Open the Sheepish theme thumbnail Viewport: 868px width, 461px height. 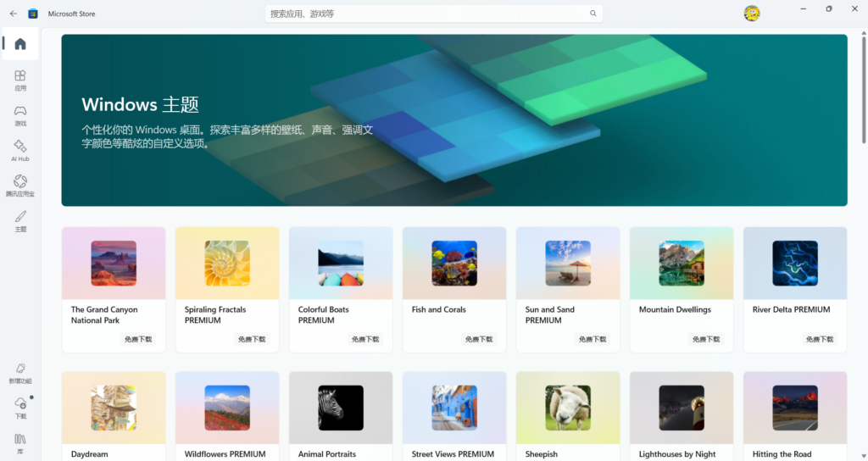pos(567,408)
